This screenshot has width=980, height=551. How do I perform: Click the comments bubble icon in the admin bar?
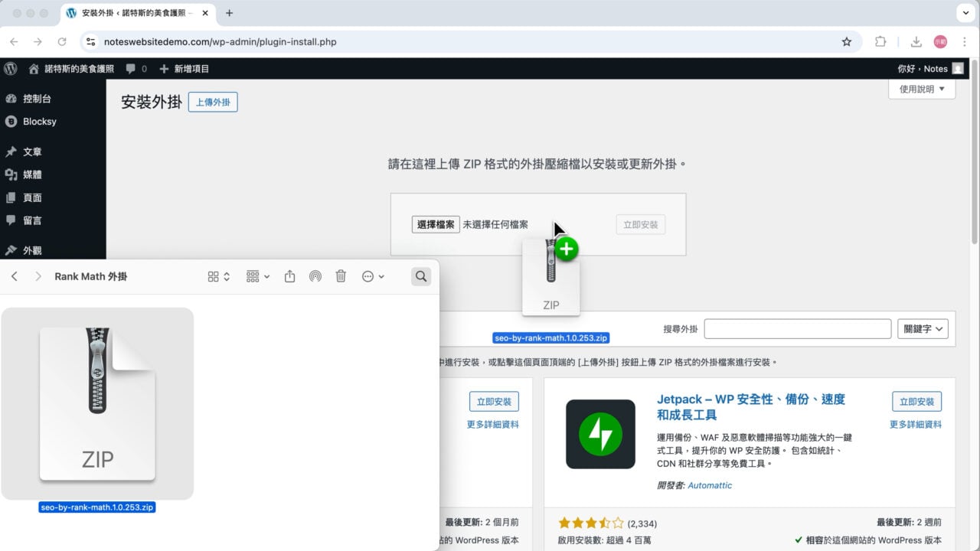coord(129,68)
